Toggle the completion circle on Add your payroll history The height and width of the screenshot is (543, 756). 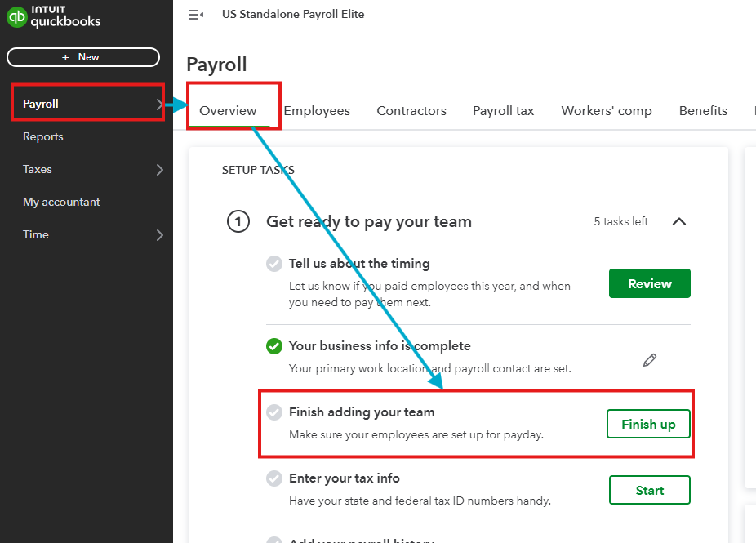(274, 539)
